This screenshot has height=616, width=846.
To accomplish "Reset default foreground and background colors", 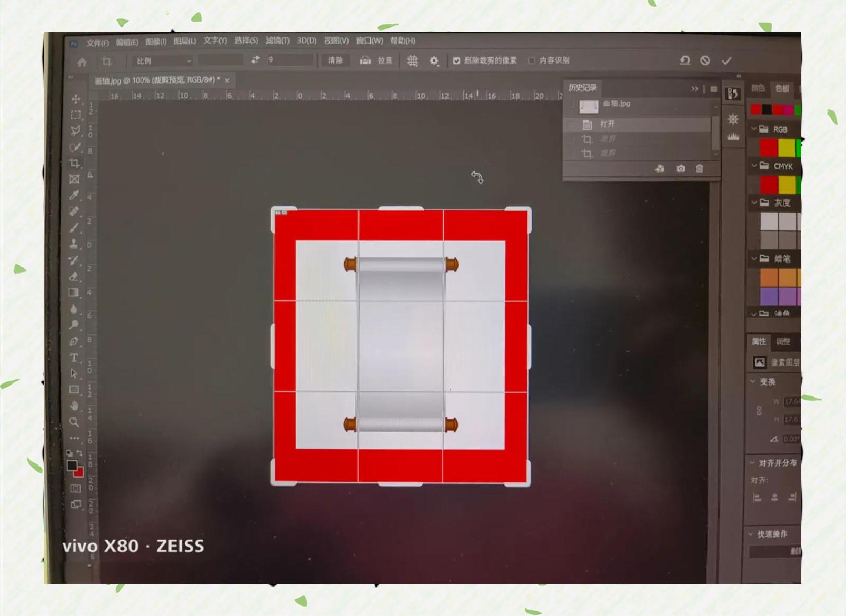I will (69, 453).
